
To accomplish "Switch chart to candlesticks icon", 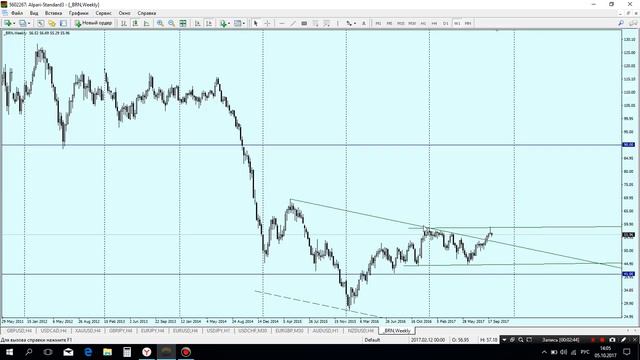I will (135, 24).
